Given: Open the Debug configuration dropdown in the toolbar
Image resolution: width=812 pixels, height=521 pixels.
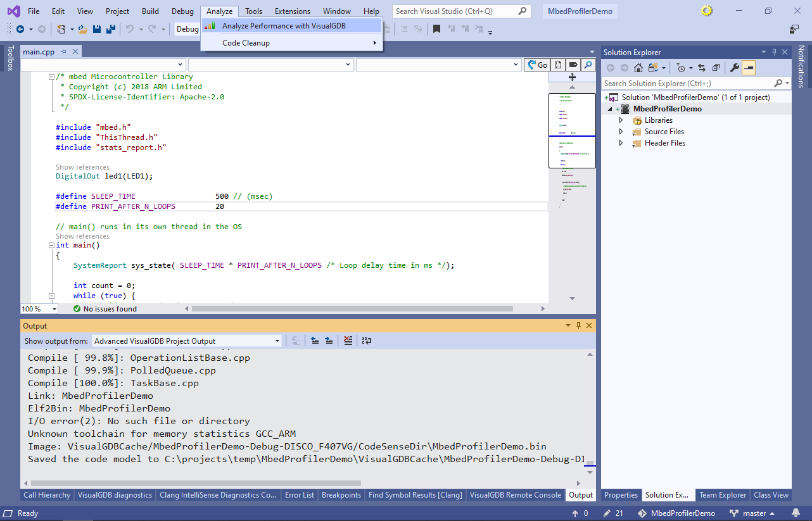Looking at the screenshot, I should (188, 29).
